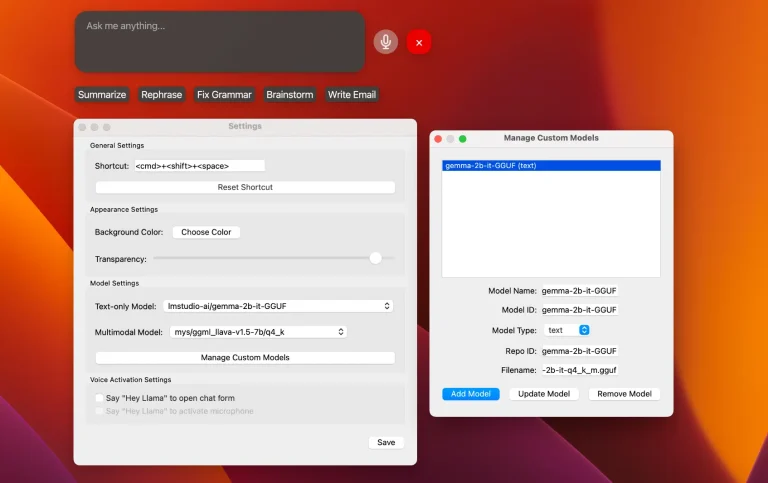Click the Summarize quick action
The height and width of the screenshot is (483, 768).
(102, 95)
